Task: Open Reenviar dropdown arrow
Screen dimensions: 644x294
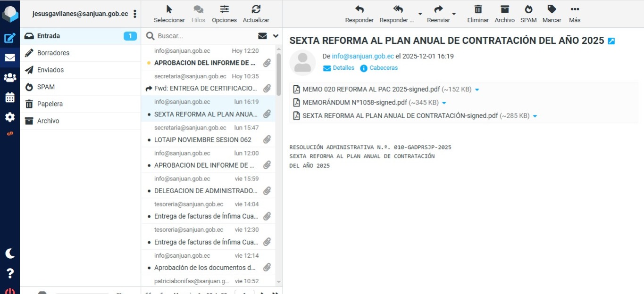Action: [x=454, y=14]
